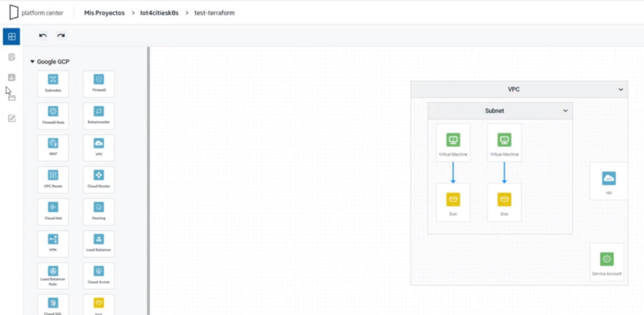Image resolution: width=644 pixels, height=315 pixels.
Task: Select the Subredes component in the palette
Action: [x=53, y=84]
